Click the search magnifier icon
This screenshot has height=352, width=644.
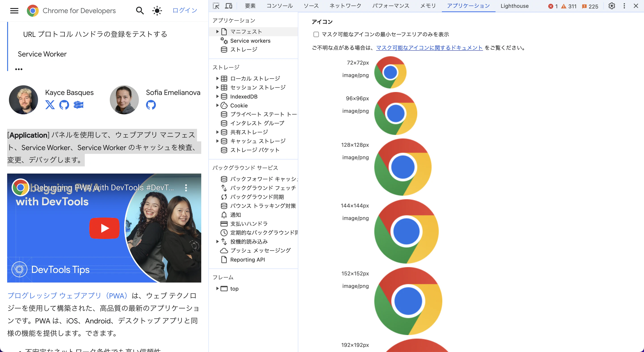pos(140,10)
